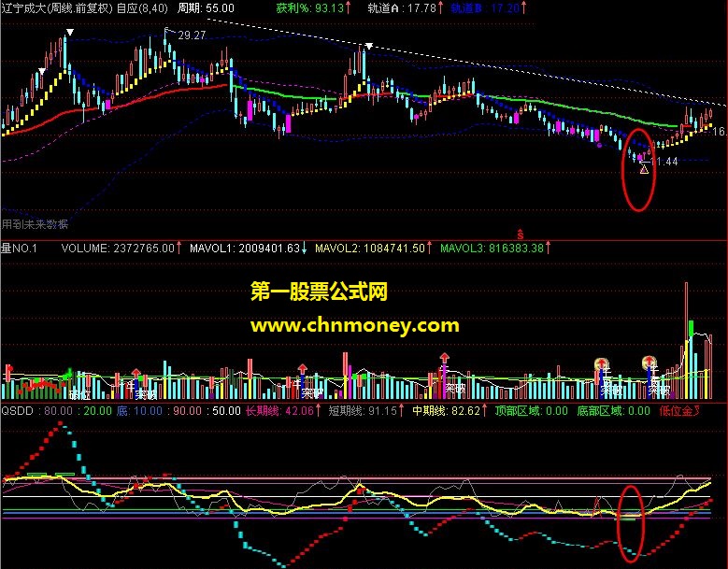Image resolution: width=728 pixels, height=569 pixels.
Task: Click the red flag at the volume panel's left edge
Action: click(x=8, y=369)
